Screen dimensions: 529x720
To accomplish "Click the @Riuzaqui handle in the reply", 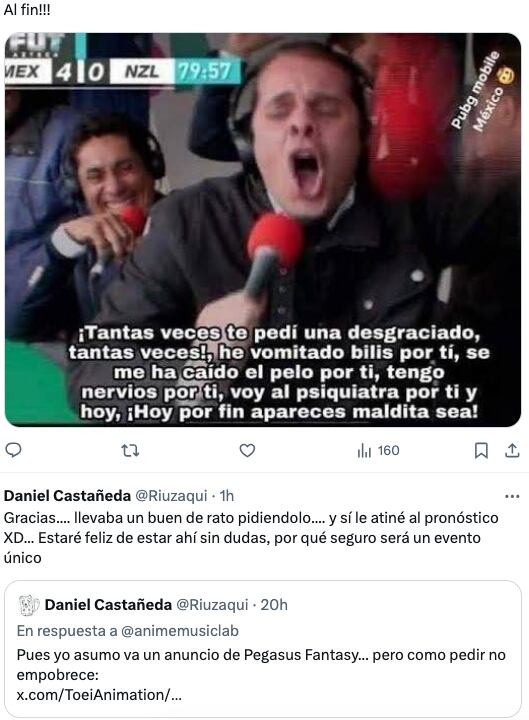I will (171, 496).
